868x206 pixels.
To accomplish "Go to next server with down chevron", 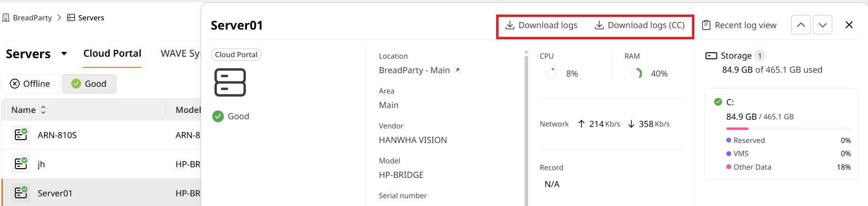I will pos(823,25).
